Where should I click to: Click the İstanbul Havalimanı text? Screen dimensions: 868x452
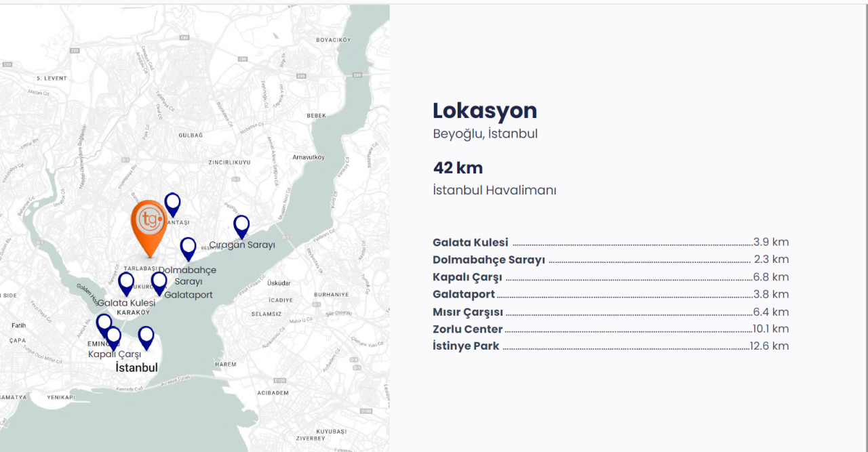[x=494, y=190]
